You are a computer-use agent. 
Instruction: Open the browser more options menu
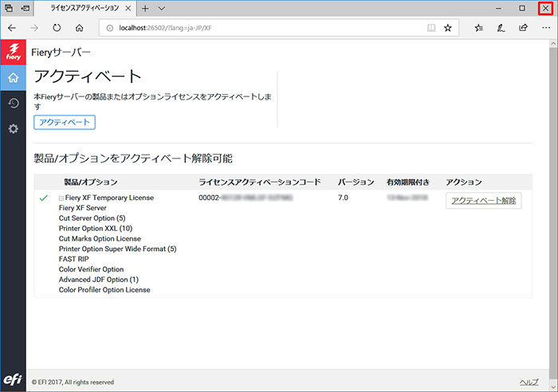546,28
